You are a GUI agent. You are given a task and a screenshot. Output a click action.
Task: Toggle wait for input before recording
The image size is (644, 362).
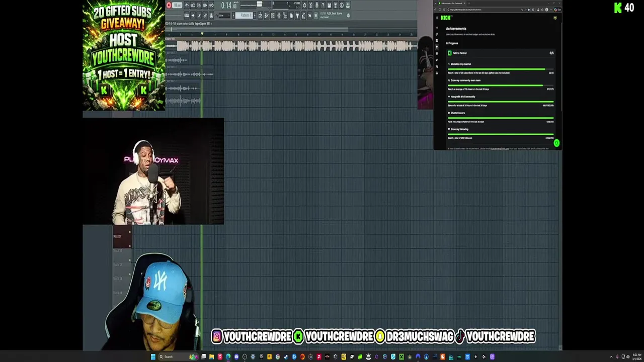click(x=193, y=6)
